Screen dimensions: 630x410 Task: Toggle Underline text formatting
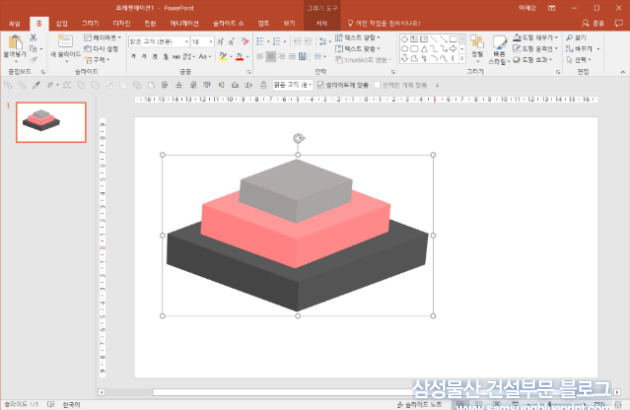click(x=155, y=57)
